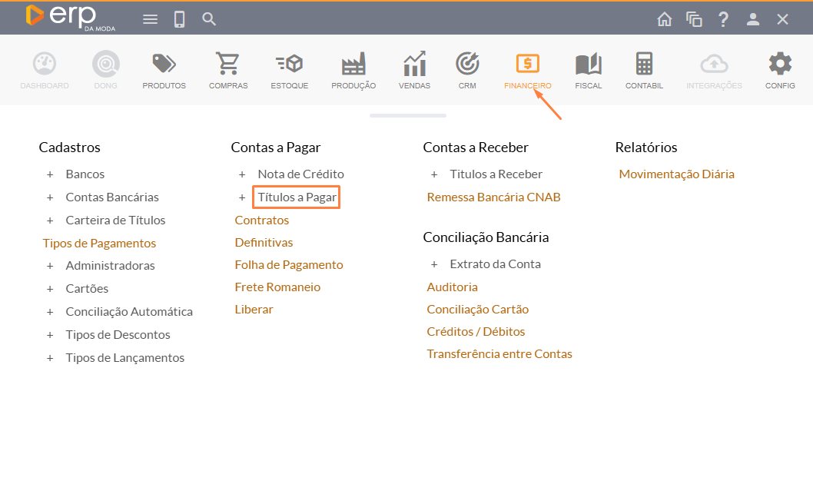Click the home icon in header
813x504 pixels.
[x=665, y=19]
